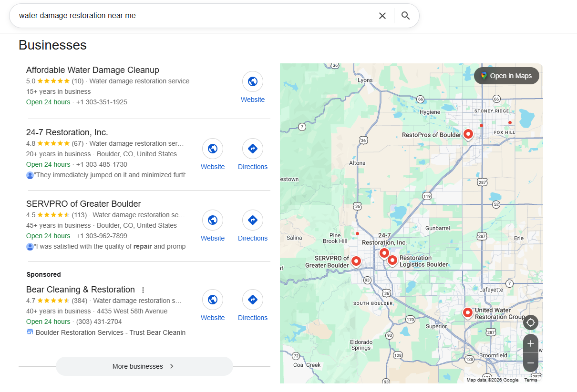This screenshot has width=577, height=392.
Task: Click the small red dot near Pine Brook Hill
Action: tap(357, 233)
